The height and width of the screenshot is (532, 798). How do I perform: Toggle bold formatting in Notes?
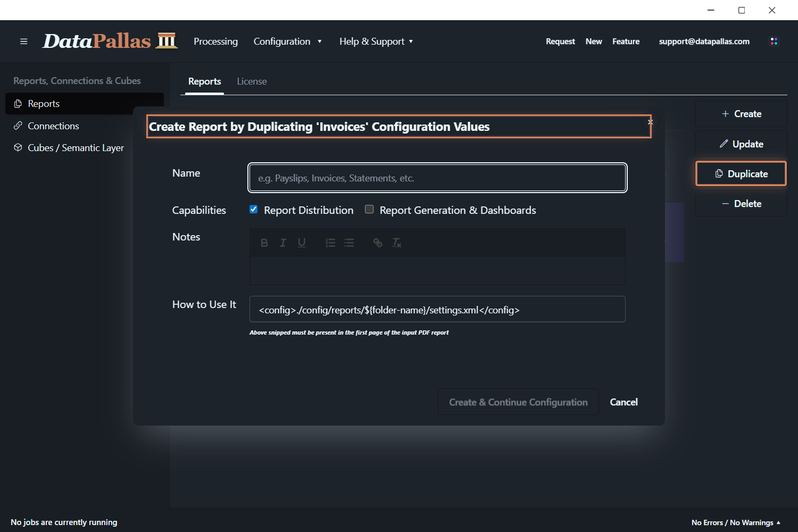tap(264, 243)
